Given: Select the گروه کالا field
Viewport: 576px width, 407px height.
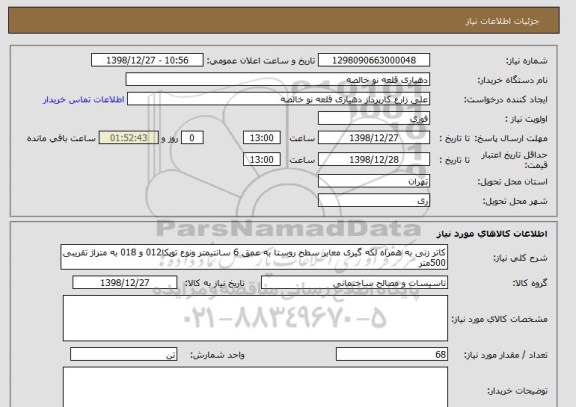Looking at the screenshot, I should coord(354,283).
